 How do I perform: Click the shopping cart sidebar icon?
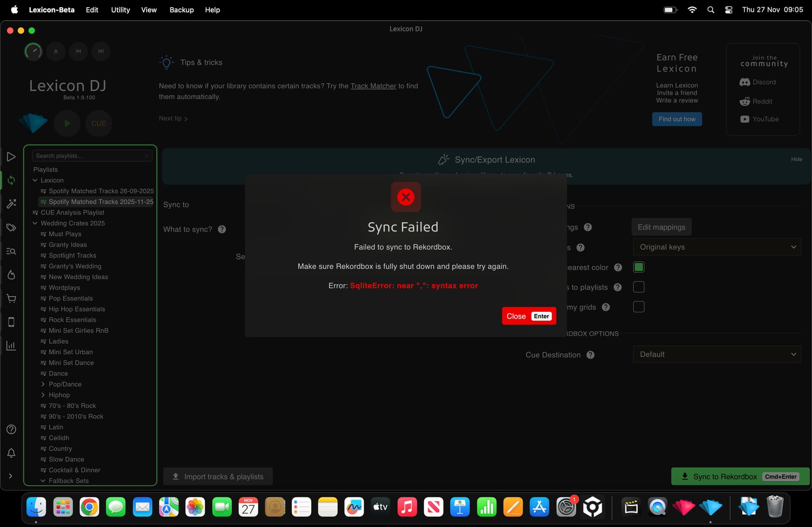pos(11,299)
